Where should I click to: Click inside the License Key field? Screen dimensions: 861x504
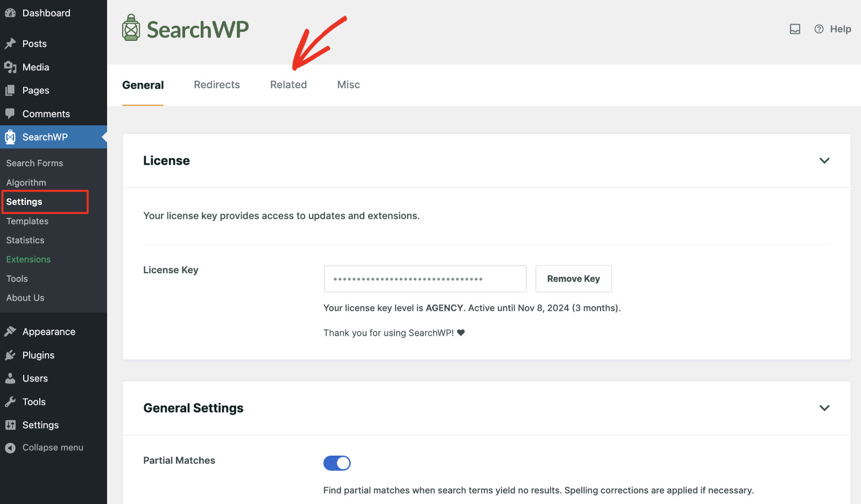tap(425, 279)
